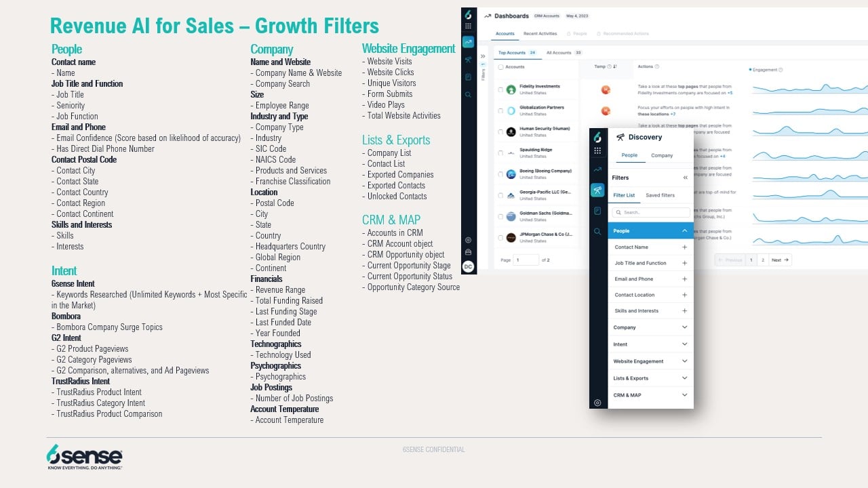The width and height of the screenshot is (868, 488).
Task: Click the filter Search field in Discovery
Action: [x=650, y=212]
